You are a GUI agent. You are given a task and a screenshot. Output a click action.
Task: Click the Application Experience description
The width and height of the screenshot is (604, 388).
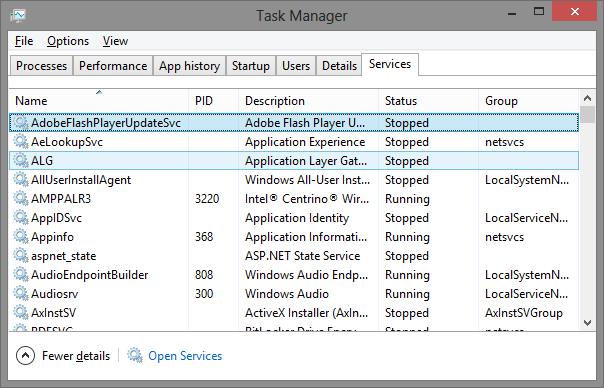305,142
